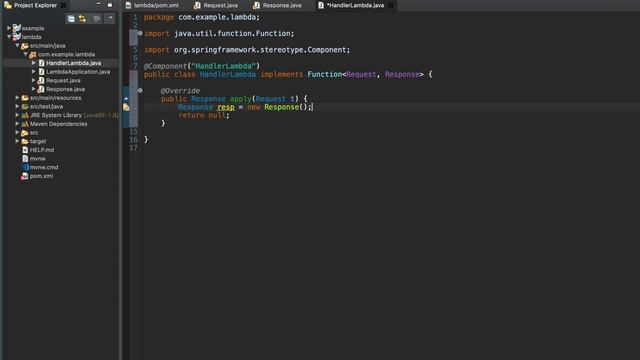Screen dimensions: 640x360
Task: Click the com.example.lambda package icon
Action: pos(33,54)
